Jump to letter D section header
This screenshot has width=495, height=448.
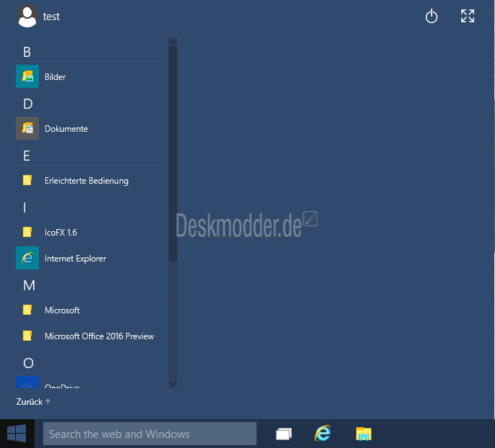click(28, 104)
